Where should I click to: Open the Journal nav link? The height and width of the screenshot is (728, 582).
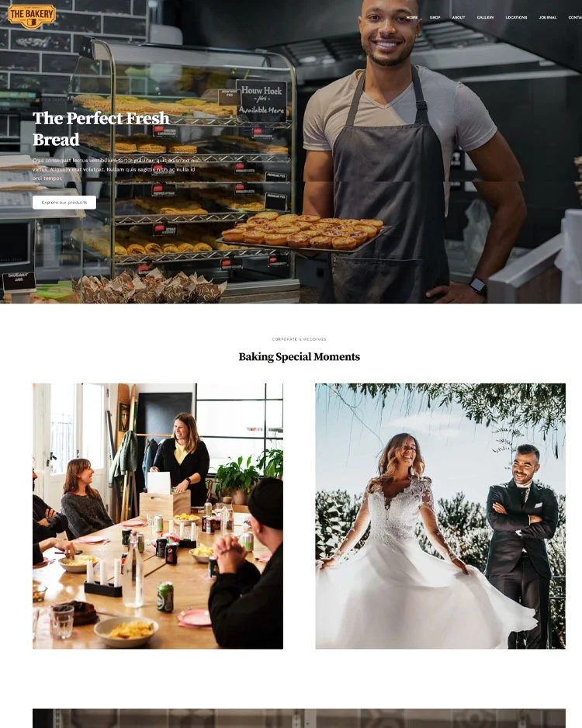click(548, 18)
